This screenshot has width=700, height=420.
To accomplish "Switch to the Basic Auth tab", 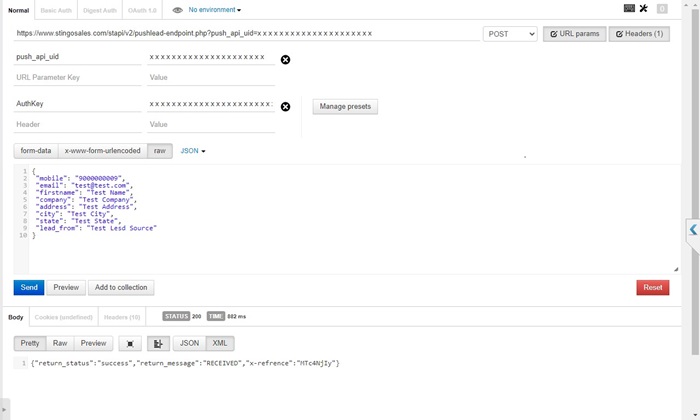I will point(56,10).
